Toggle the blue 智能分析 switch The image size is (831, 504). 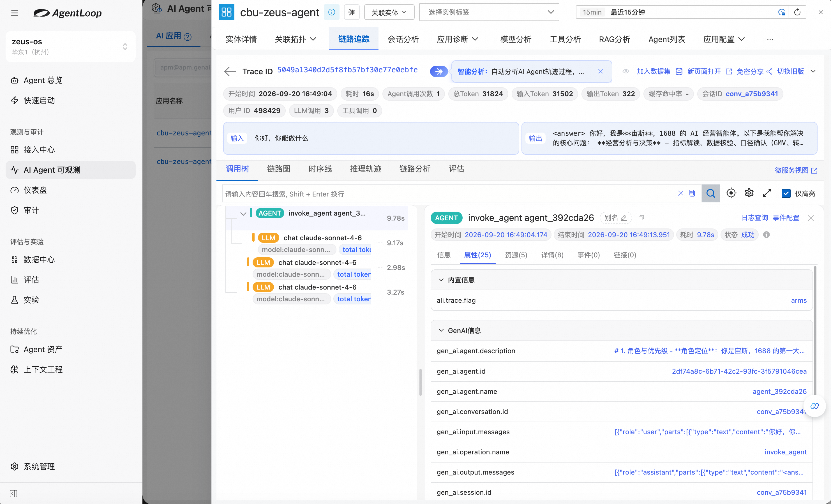(439, 71)
